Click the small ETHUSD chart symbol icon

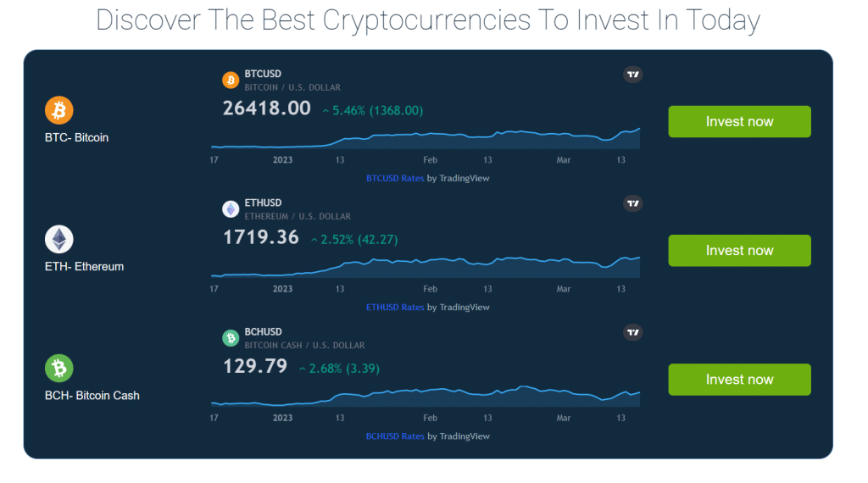[231, 208]
